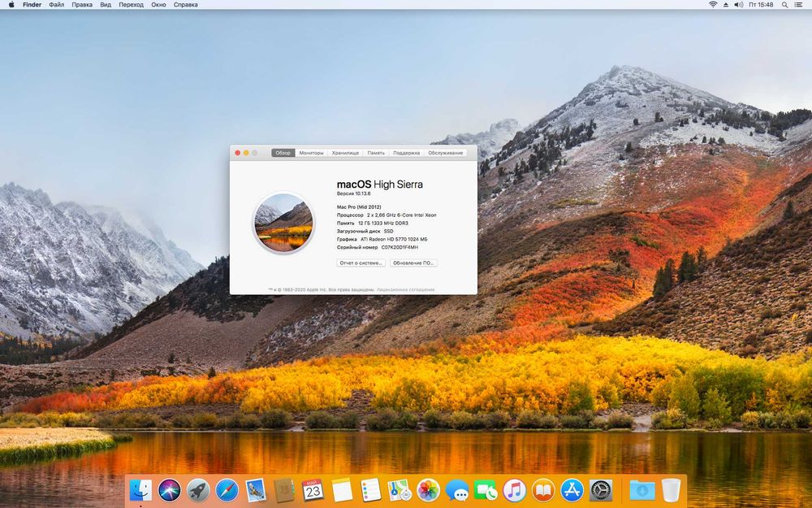Open the volume control icon
The width and height of the screenshot is (812, 508).
(x=739, y=5)
